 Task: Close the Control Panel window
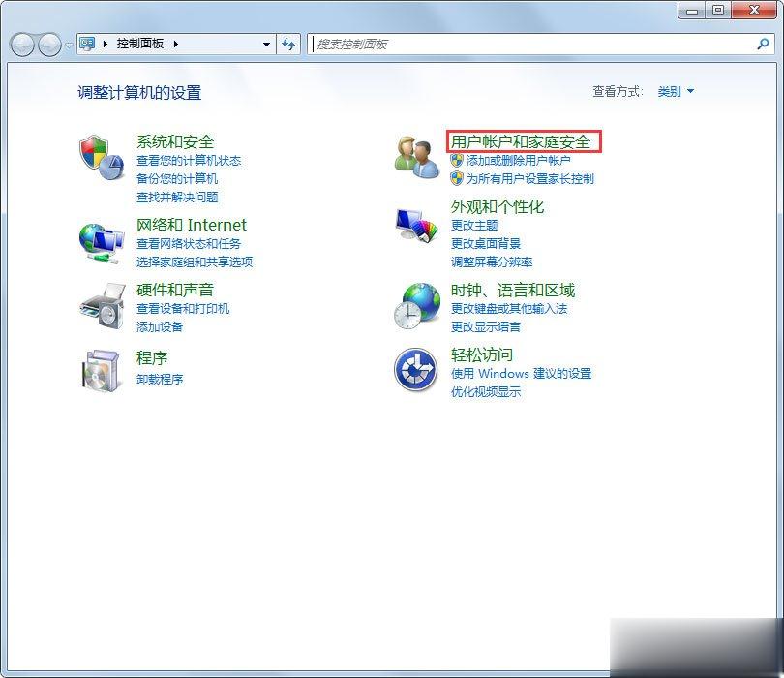pos(754,10)
